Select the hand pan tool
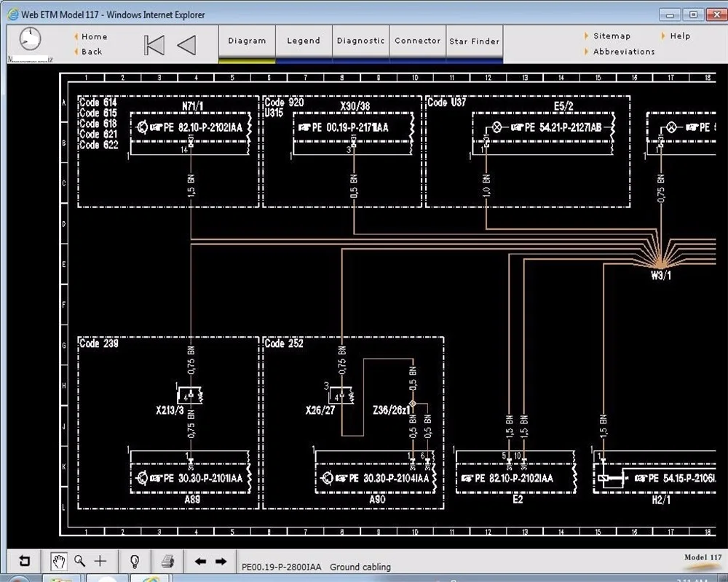The height and width of the screenshot is (582, 728). [x=58, y=562]
